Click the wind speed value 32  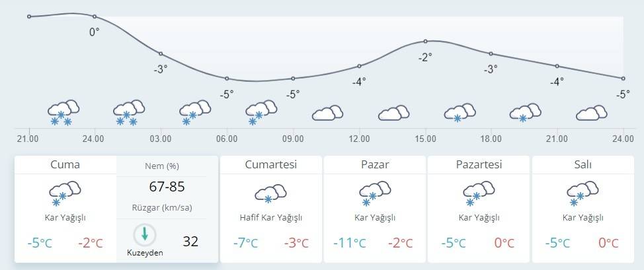[190, 241]
